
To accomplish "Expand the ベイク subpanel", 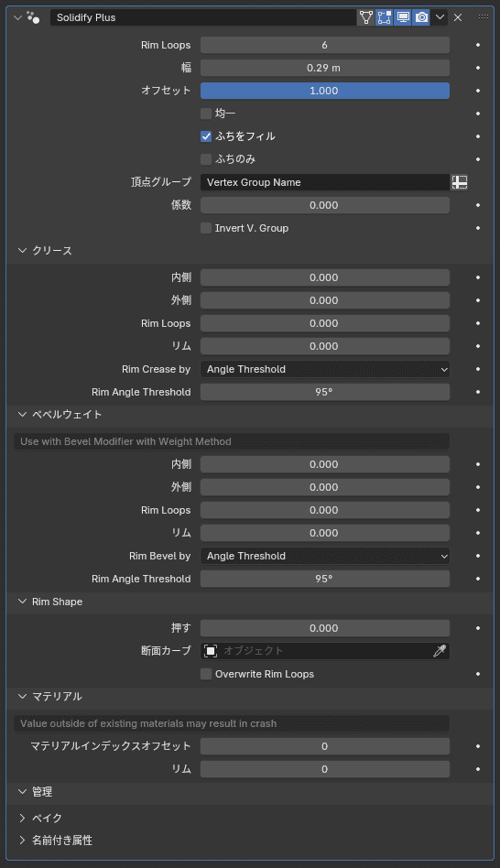I will (22, 818).
